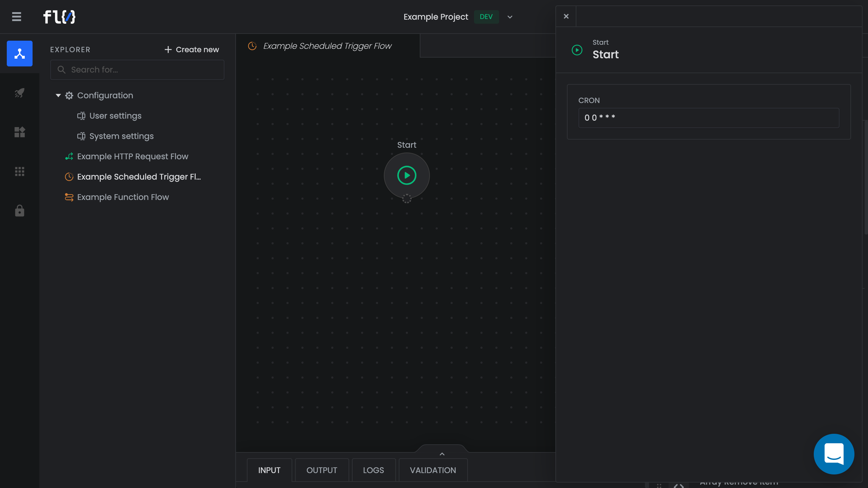Close the Start properties panel
Screen dimensions: 868x488
566,16
